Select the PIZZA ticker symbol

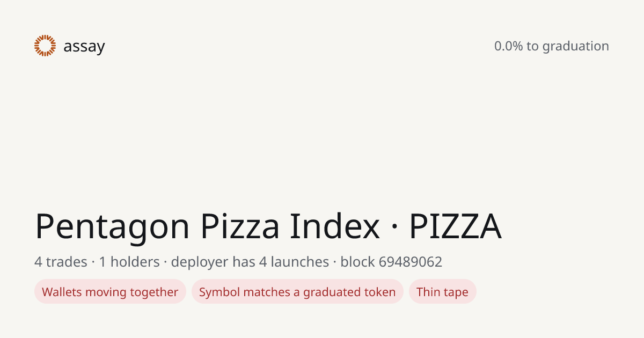(455, 226)
